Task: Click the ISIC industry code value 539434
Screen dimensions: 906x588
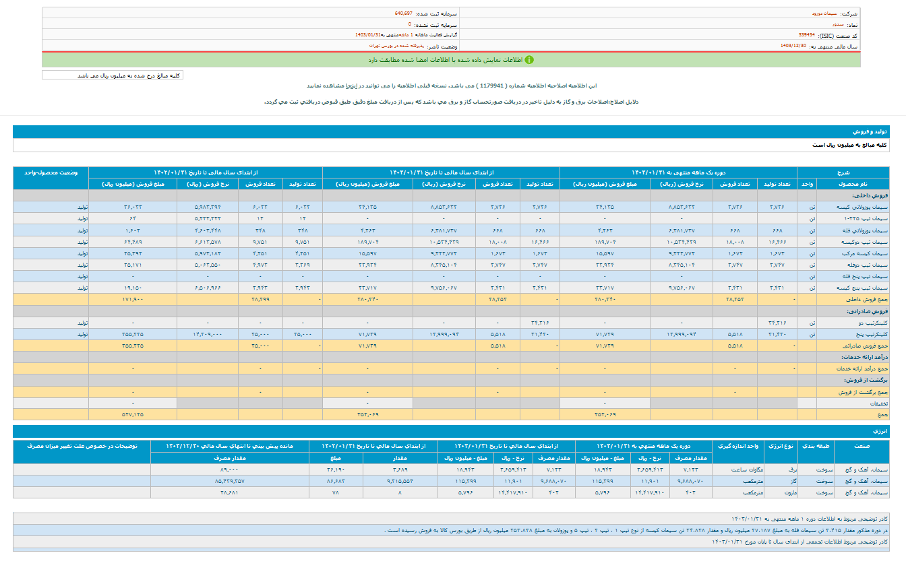Action: point(806,35)
